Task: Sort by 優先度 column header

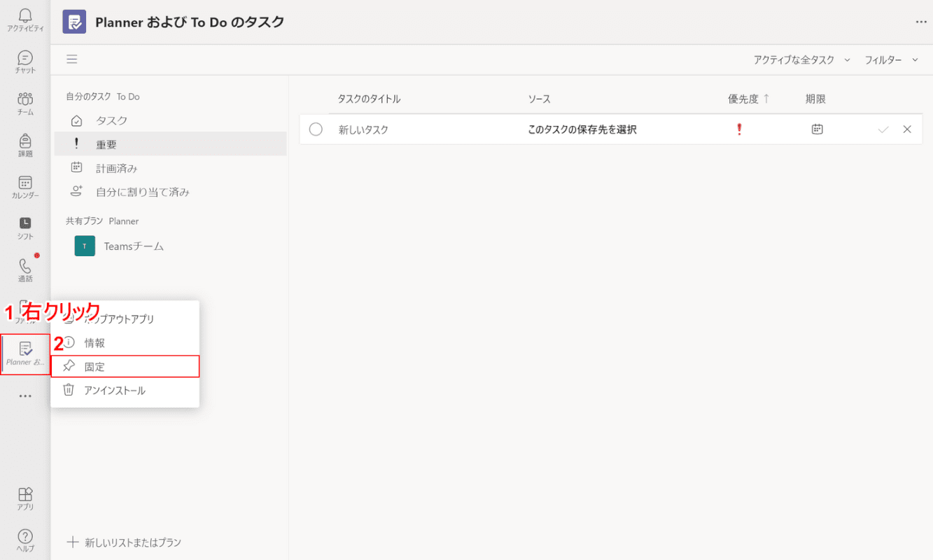Action: (x=748, y=99)
